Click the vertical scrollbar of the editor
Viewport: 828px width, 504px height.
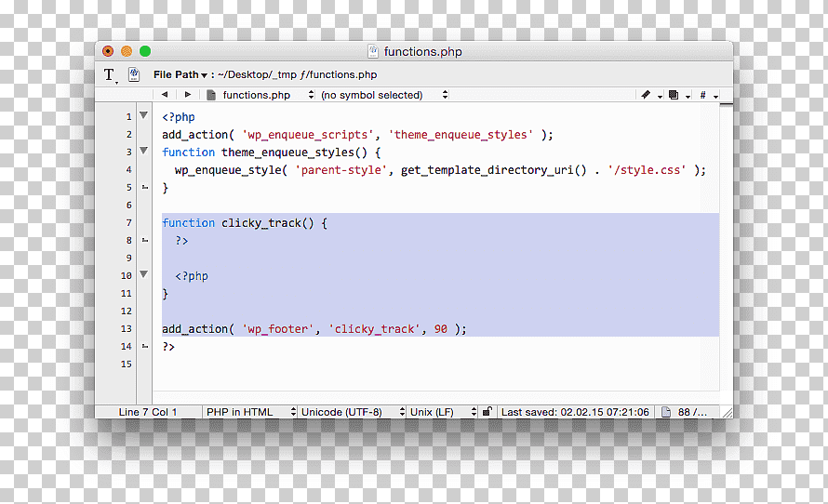click(726, 247)
